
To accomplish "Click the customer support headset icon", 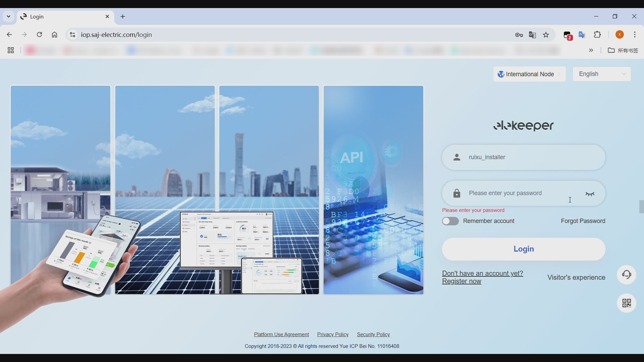I will coord(627,275).
